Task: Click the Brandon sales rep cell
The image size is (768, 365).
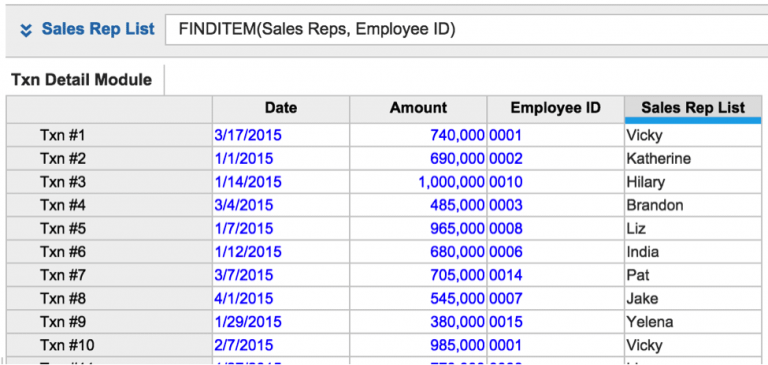Action: pyautogui.click(x=693, y=205)
